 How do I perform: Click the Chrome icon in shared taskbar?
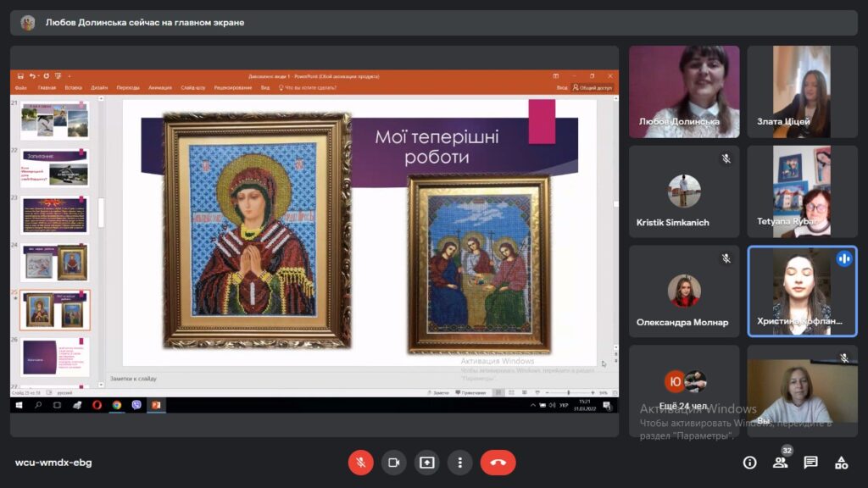pyautogui.click(x=117, y=405)
